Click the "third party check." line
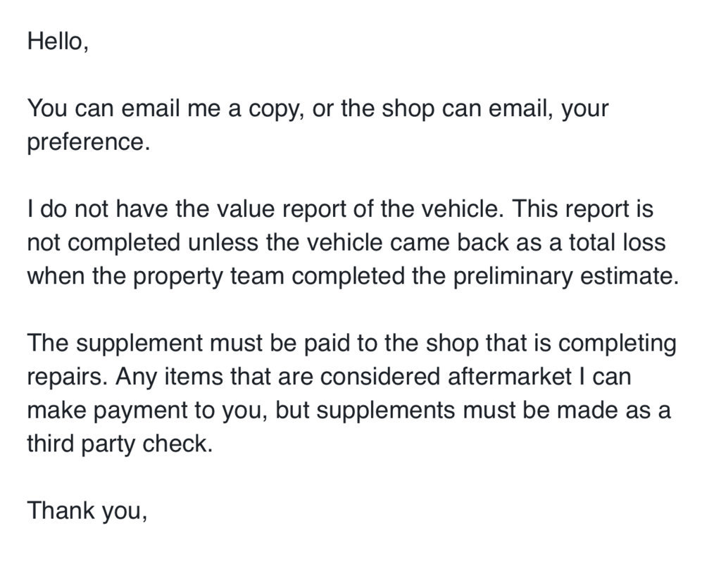The height and width of the screenshot is (588, 721). 120,444
